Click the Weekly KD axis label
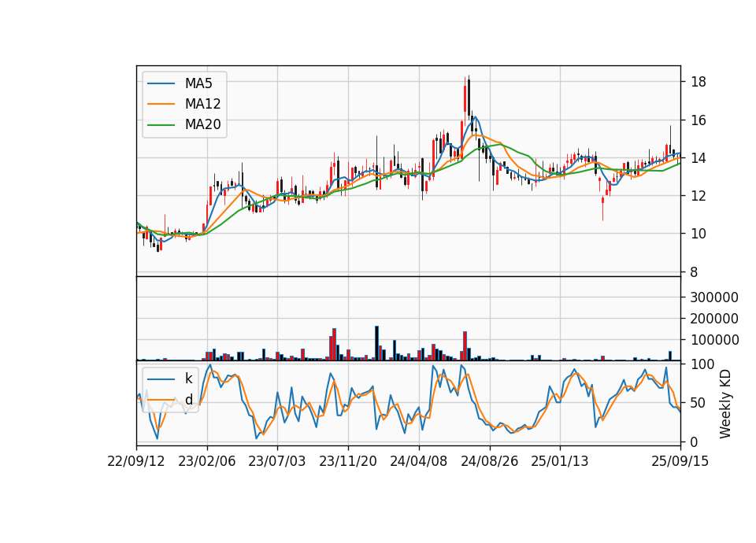The height and width of the screenshot is (543, 756). click(724, 404)
